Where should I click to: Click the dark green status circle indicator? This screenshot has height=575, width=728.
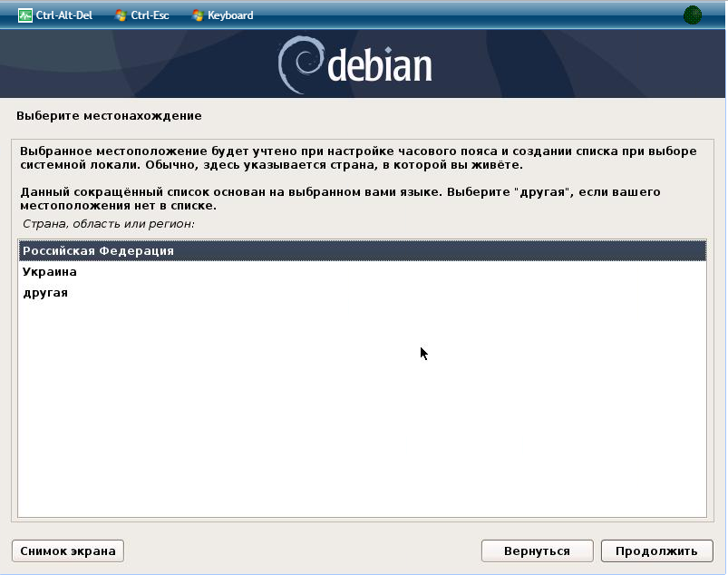[693, 15]
